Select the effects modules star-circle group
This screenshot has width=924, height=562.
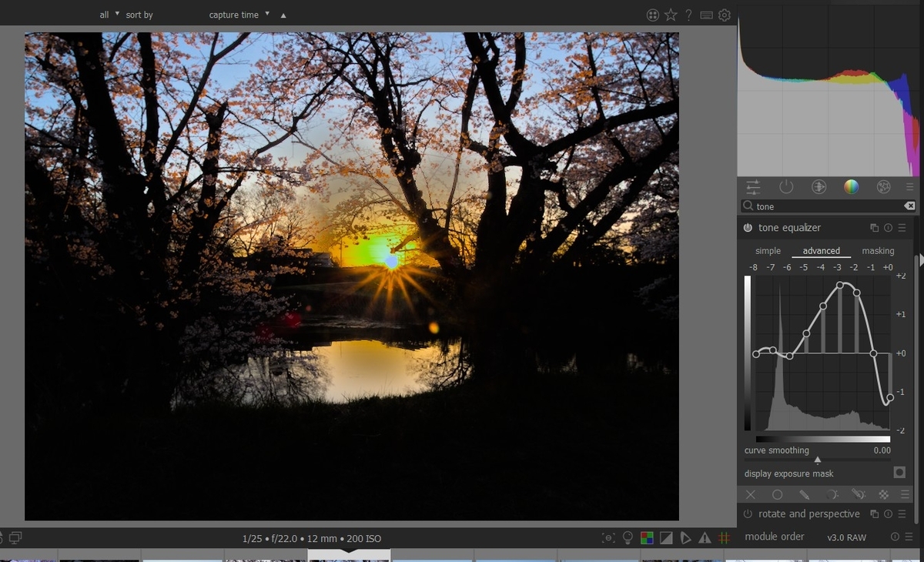[x=883, y=186]
